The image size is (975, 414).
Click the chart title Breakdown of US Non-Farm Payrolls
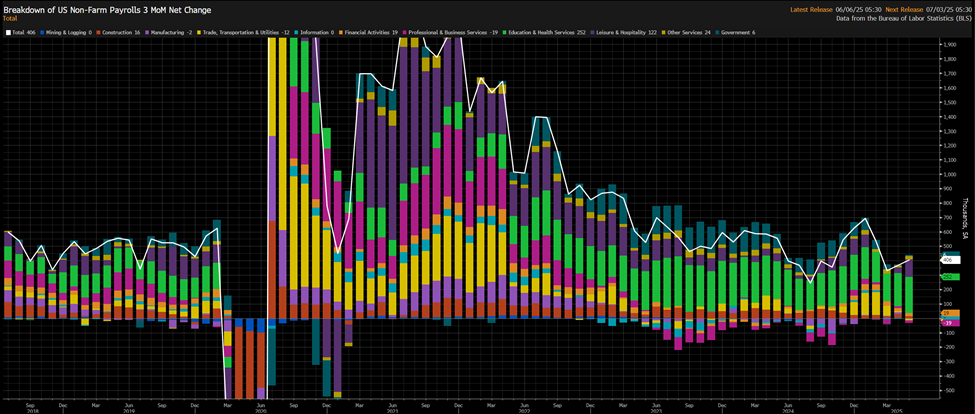(105, 8)
